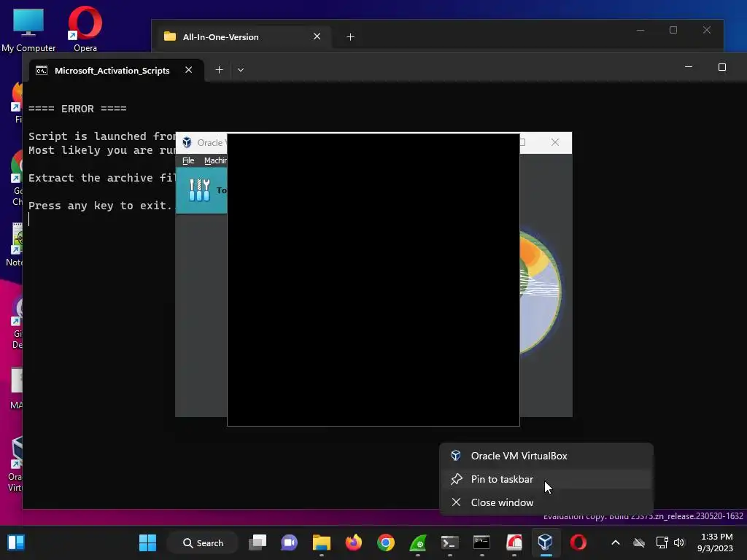
Task: Select Pin to taskbar in context menu
Action: (x=546, y=479)
